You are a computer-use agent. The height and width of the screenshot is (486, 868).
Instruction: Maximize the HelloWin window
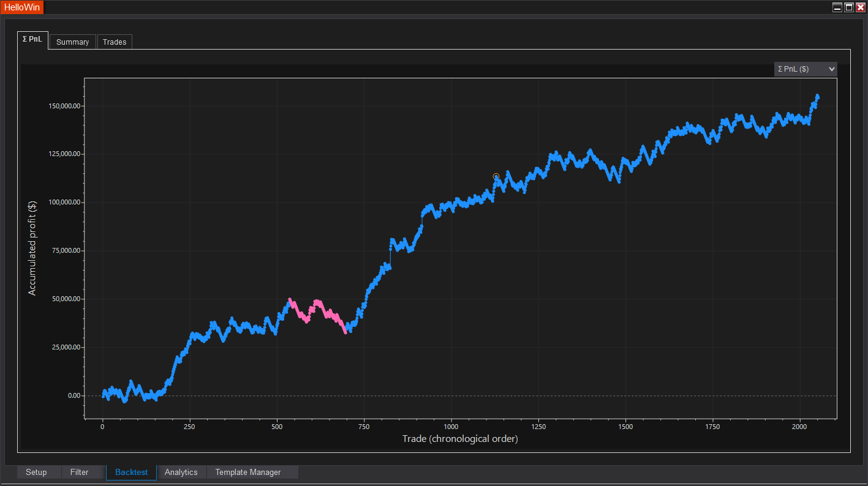point(849,7)
